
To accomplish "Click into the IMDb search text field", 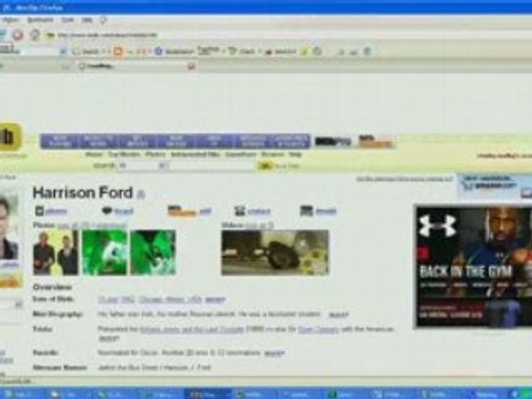I will (x=211, y=166).
